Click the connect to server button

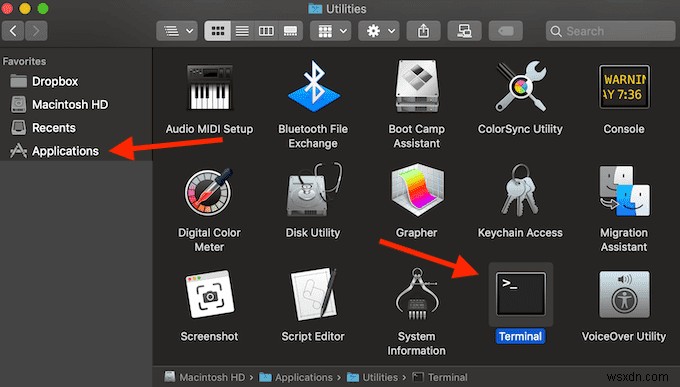(464, 31)
